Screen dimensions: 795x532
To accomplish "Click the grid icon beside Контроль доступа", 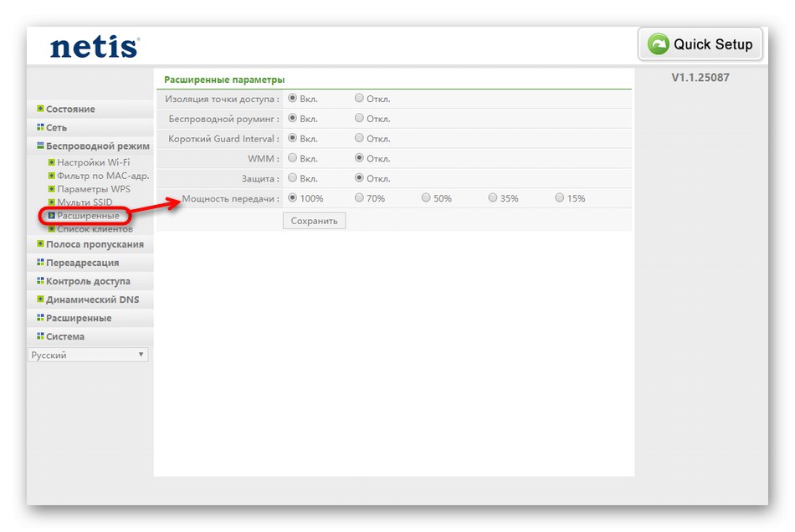I will [40, 281].
